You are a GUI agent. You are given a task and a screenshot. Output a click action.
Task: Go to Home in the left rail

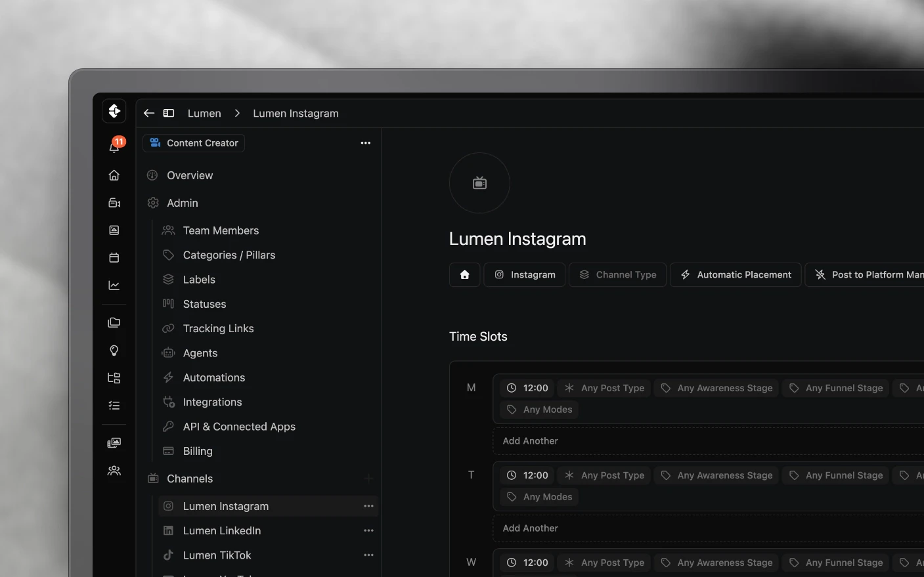tap(114, 175)
